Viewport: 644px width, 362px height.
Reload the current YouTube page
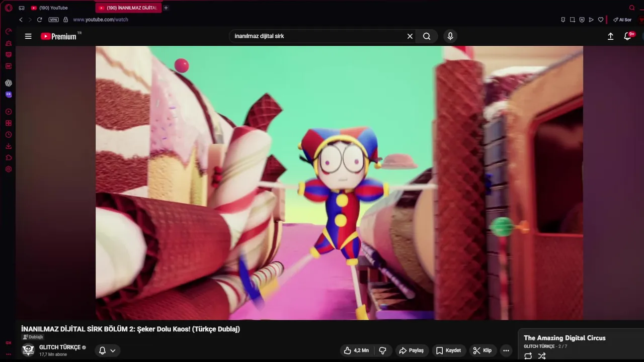click(x=39, y=20)
